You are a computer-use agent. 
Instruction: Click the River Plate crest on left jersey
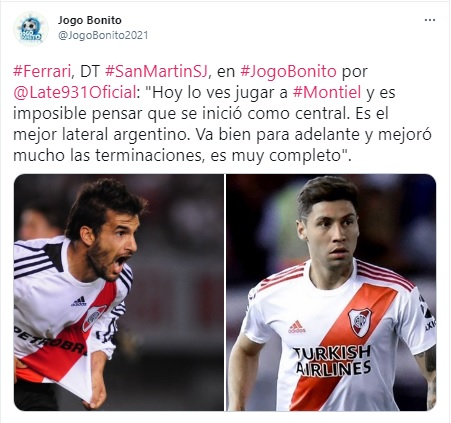[x=93, y=318]
